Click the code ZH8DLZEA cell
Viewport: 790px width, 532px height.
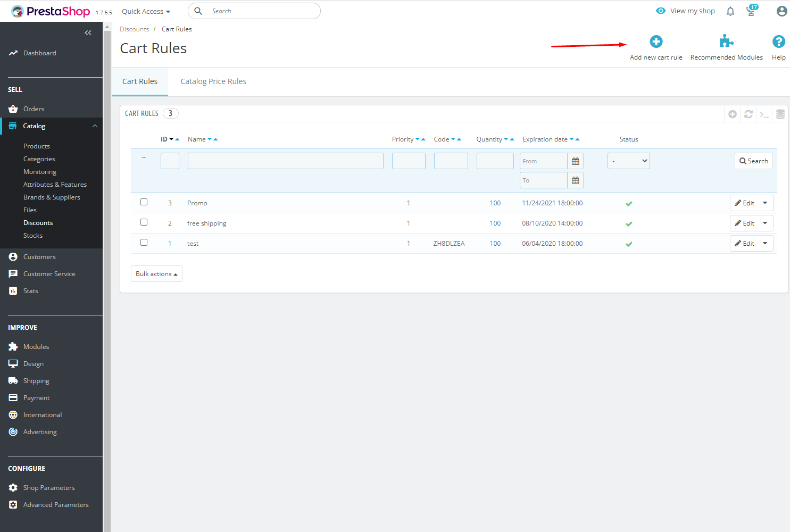click(449, 244)
